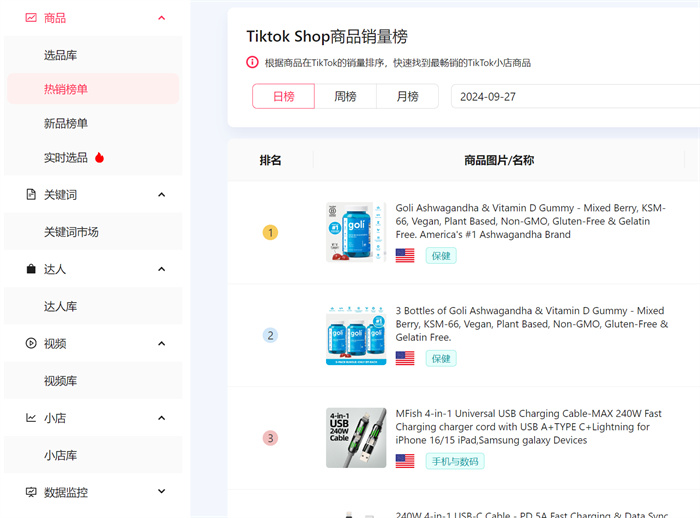This screenshot has width=700, height=518.
Task: Click the 保健 tag on Goli rank 1 row
Action: coord(441,255)
